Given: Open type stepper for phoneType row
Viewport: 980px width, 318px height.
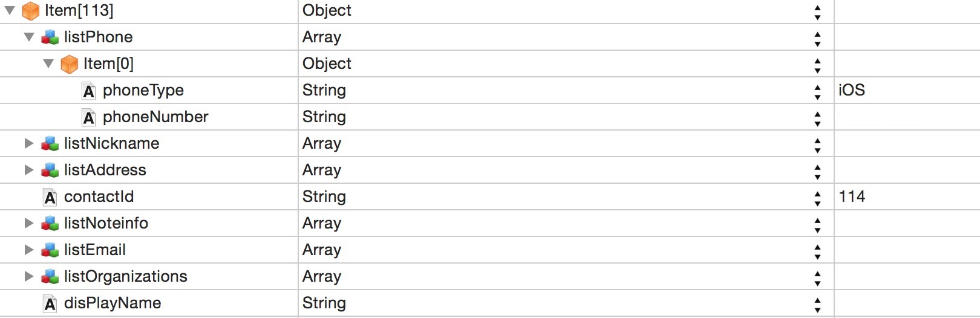Looking at the screenshot, I should pyautogui.click(x=817, y=91).
